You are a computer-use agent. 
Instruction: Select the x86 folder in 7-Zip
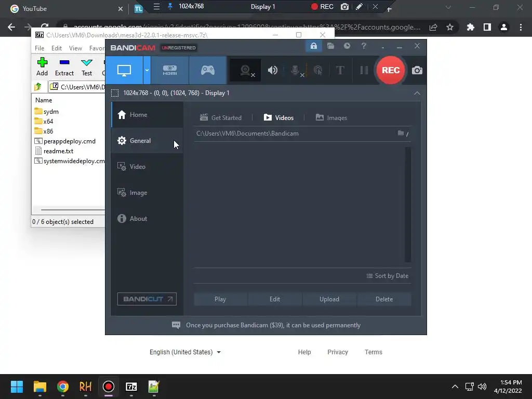[x=44, y=131]
